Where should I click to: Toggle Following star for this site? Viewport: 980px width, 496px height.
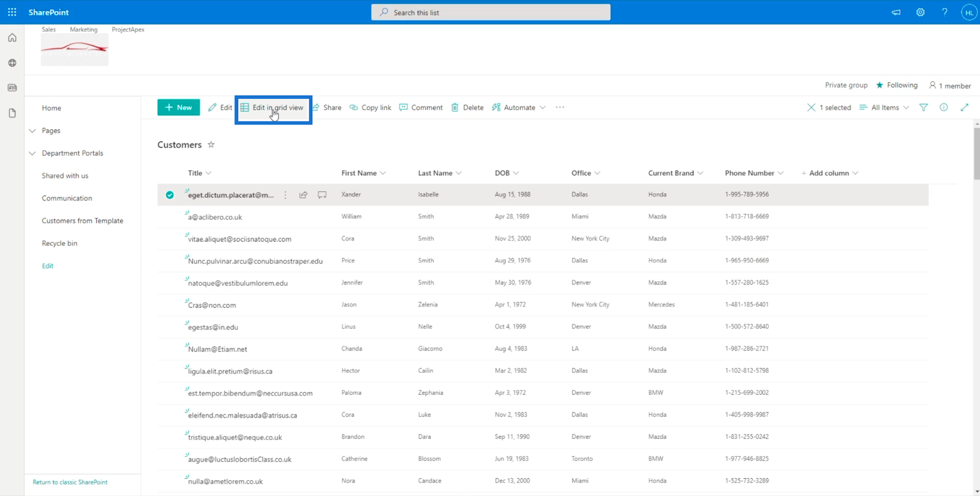(880, 85)
